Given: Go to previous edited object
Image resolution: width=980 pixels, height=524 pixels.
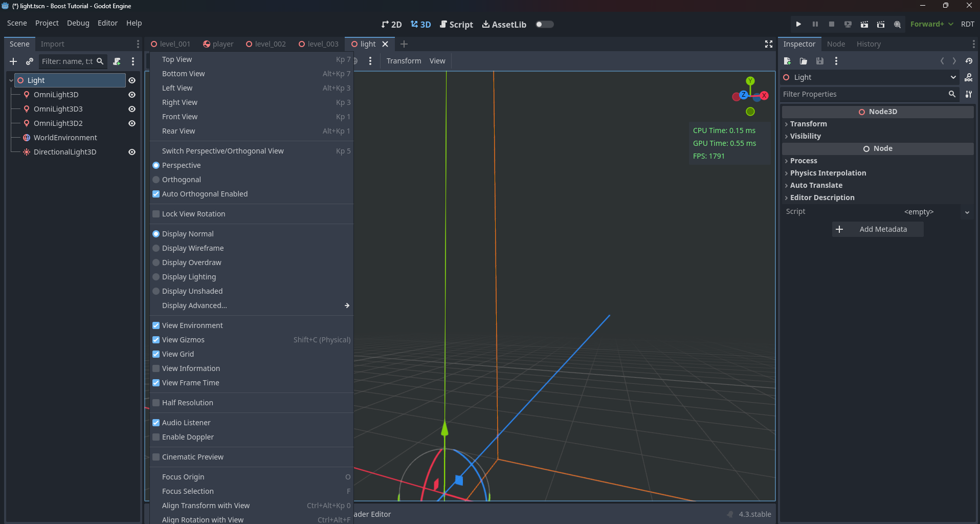Looking at the screenshot, I should point(942,61).
